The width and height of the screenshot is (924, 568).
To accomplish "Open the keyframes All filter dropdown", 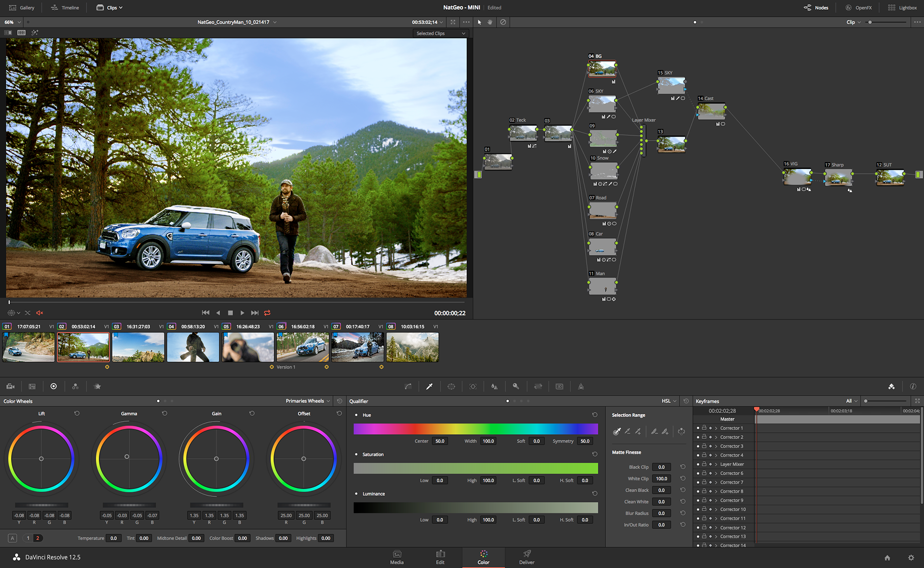I will click(x=852, y=401).
